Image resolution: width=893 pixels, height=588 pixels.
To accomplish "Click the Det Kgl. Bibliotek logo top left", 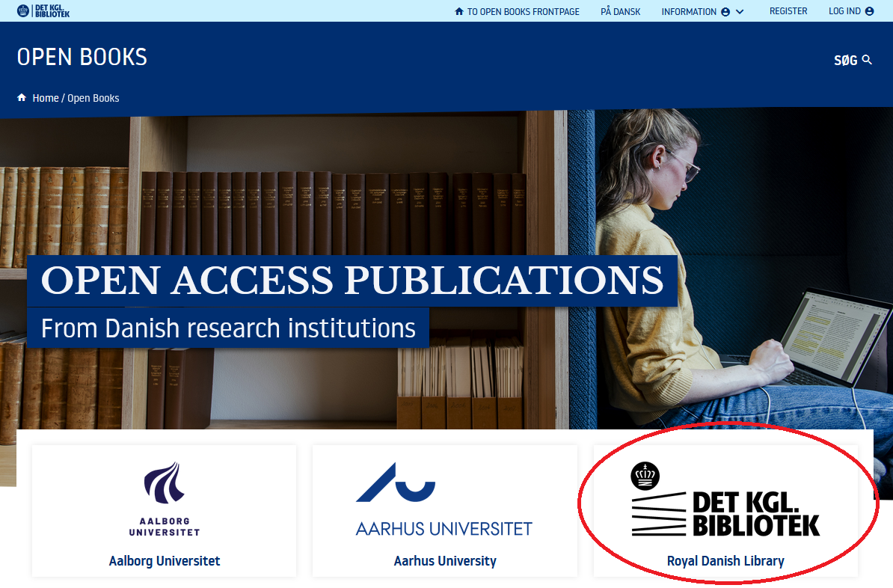I will pos(41,10).
